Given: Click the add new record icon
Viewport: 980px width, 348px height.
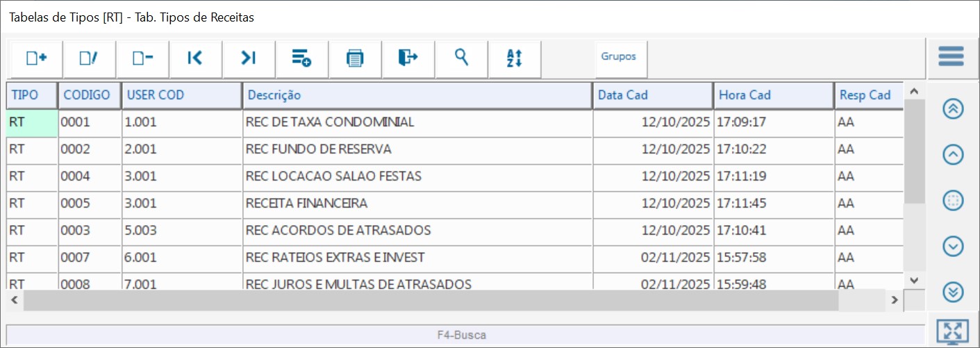Looking at the screenshot, I should click(36, 58).
